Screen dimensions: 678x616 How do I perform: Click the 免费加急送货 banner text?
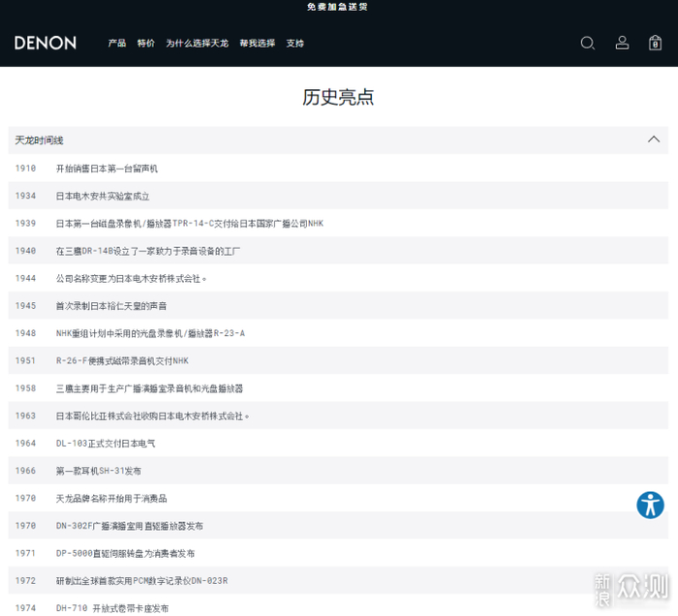click(x=337, y=7)
